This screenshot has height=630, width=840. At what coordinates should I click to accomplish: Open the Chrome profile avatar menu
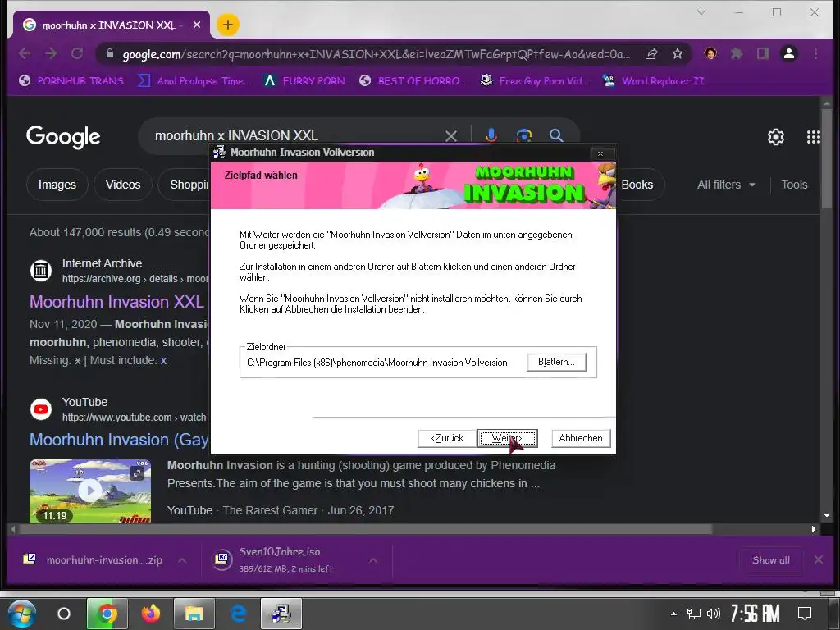click(x=789, y=53)
